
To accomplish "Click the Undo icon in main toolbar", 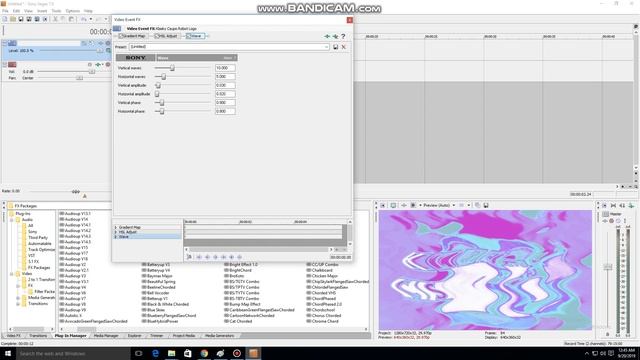I will point(84,19).
